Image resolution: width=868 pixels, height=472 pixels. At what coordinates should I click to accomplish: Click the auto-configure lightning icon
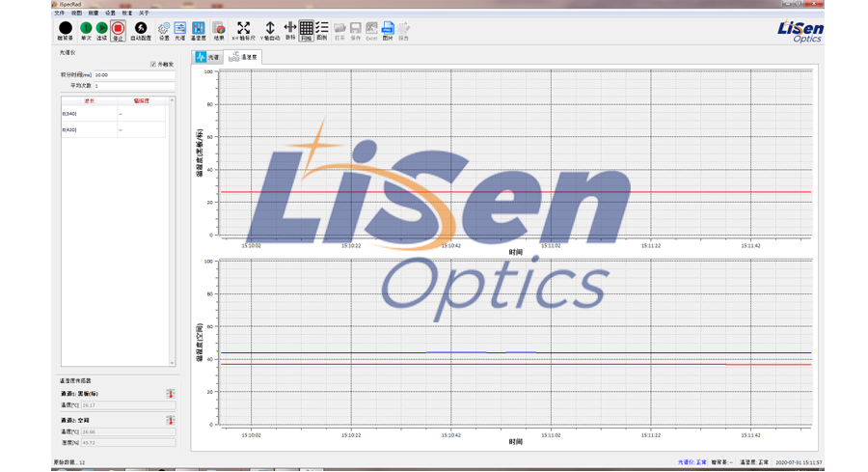pyautogui.click(x=141, y=31)
